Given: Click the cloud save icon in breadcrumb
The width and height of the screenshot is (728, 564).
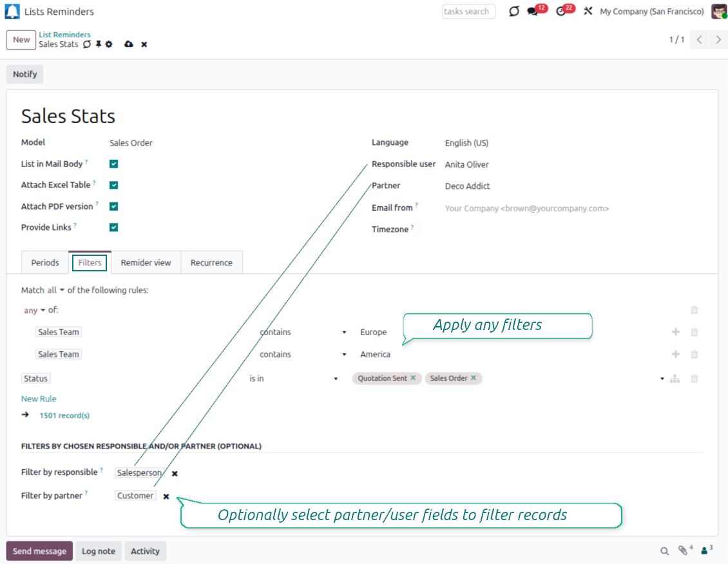Looking at the screenshot, I should click(x=129, y=44).
